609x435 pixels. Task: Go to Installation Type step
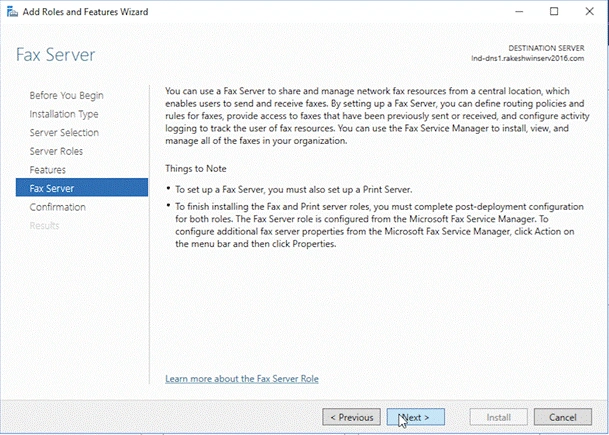64,114
